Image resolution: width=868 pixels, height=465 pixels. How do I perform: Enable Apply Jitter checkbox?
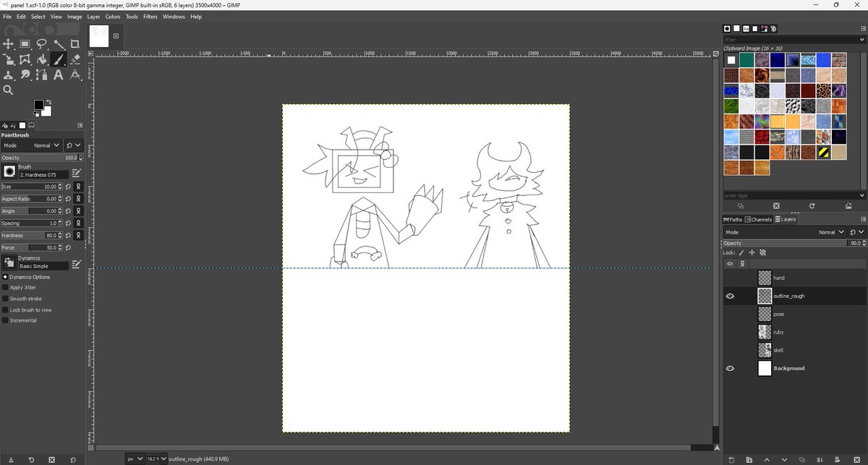5,287
